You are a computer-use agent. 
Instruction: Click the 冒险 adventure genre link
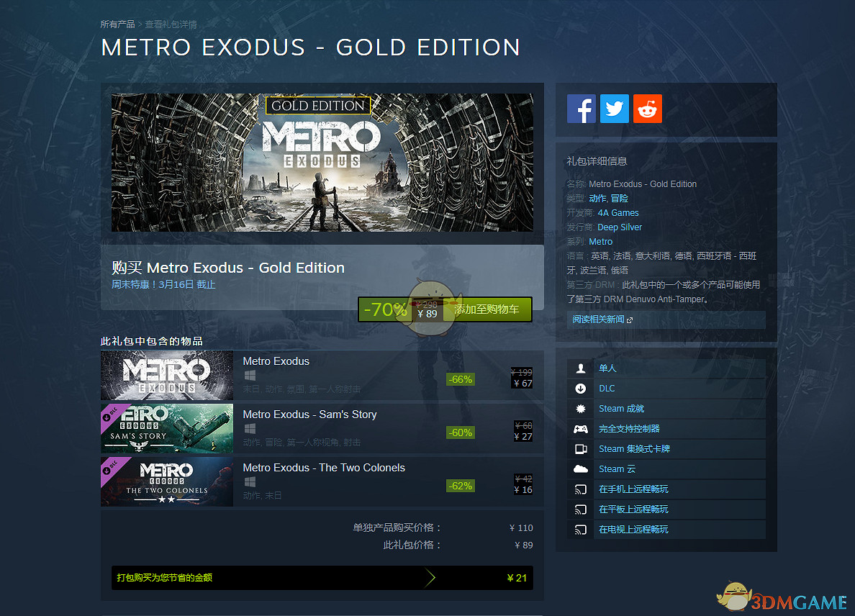pyautogui.click(x=620, y=199)
